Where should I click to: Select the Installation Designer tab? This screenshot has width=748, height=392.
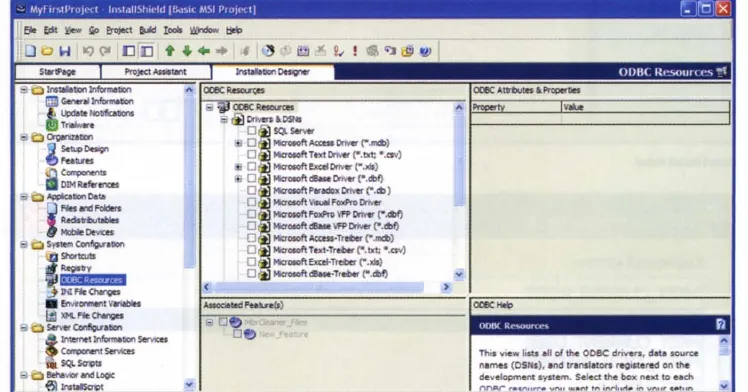[x=272, y=72]
